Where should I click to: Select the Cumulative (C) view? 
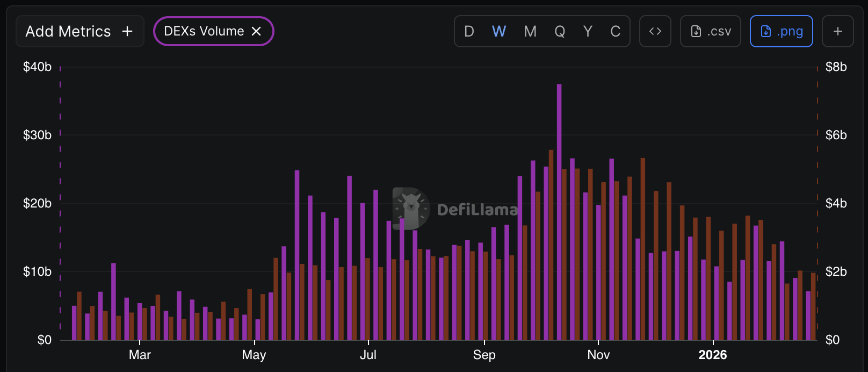[616, 31]
